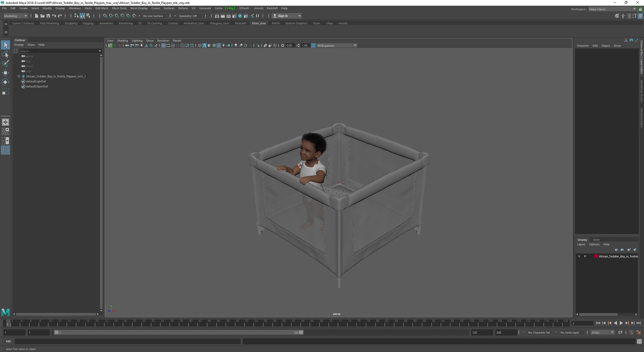
Task: Pause viewport display icon
Action: 258,16
